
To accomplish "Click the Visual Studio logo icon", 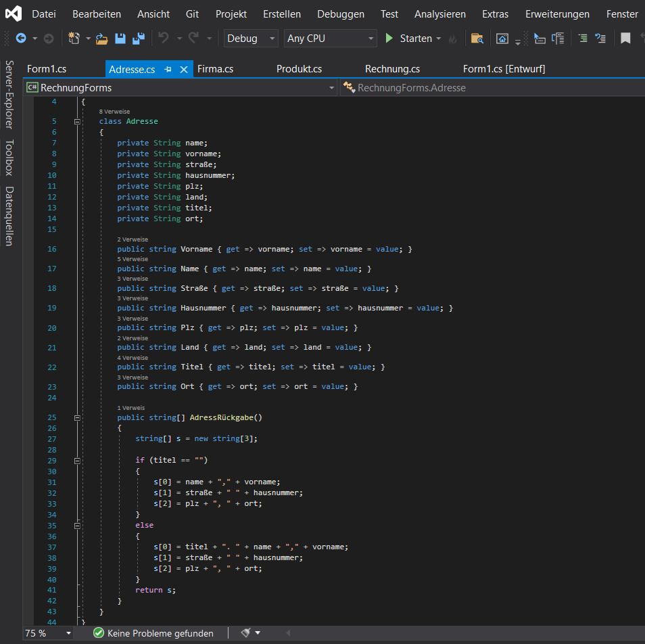I will click(13, 14).
